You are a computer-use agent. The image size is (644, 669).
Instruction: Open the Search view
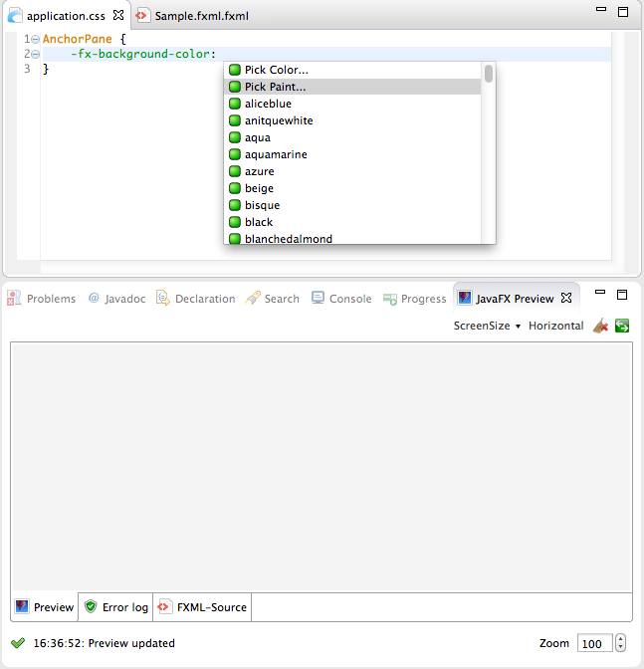[x=272, y=299]
